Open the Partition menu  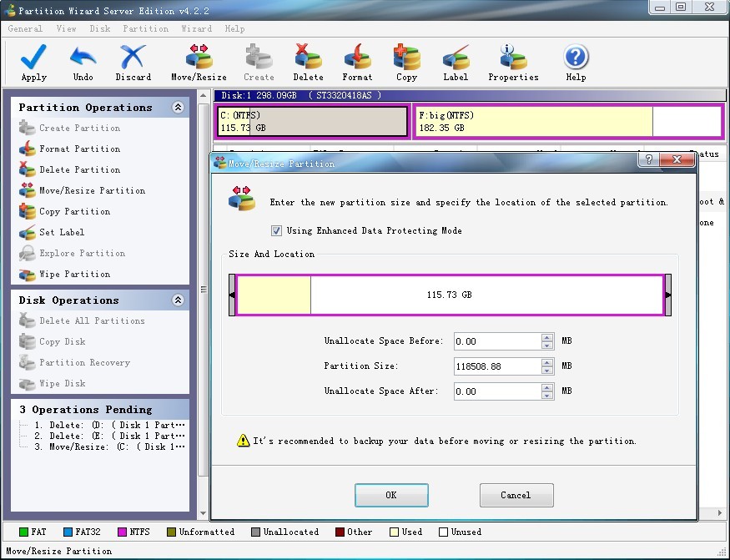(146, 28)
